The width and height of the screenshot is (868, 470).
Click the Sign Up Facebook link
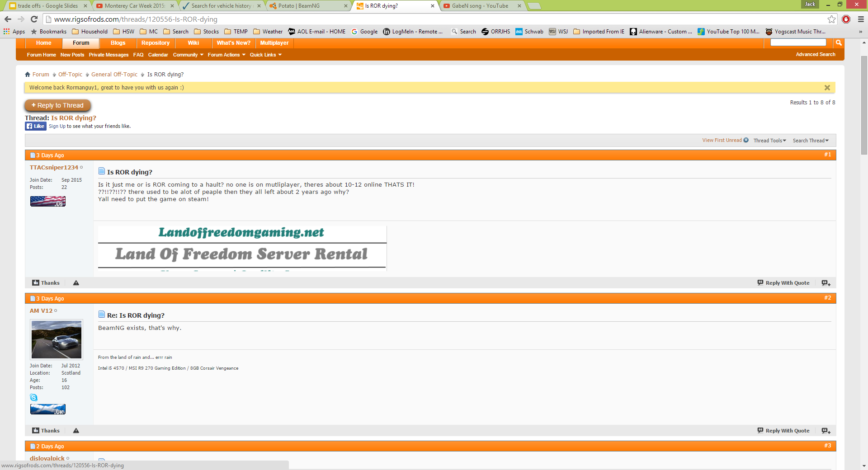57,126
